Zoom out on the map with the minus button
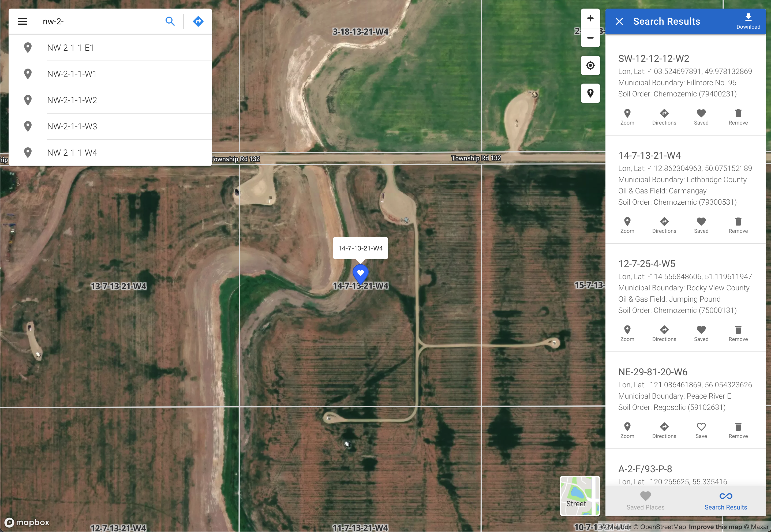Screen dimensions: 771x532 [x=590, y=38]
